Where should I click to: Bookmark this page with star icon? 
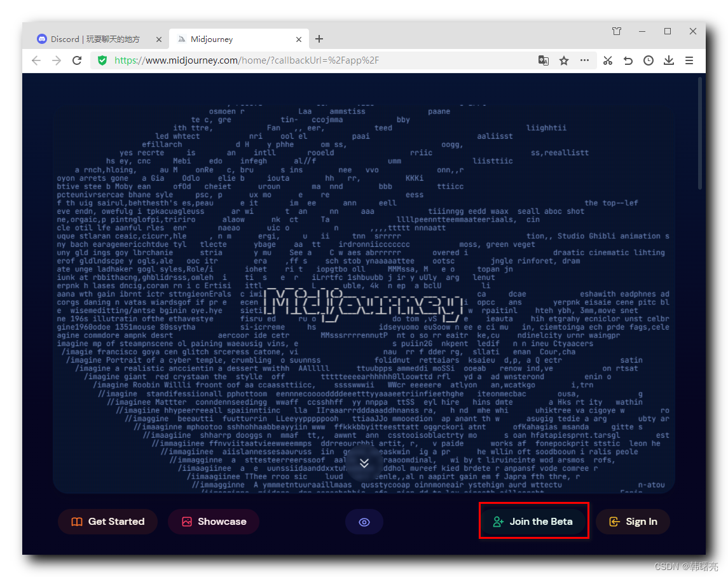click(563, 60)
